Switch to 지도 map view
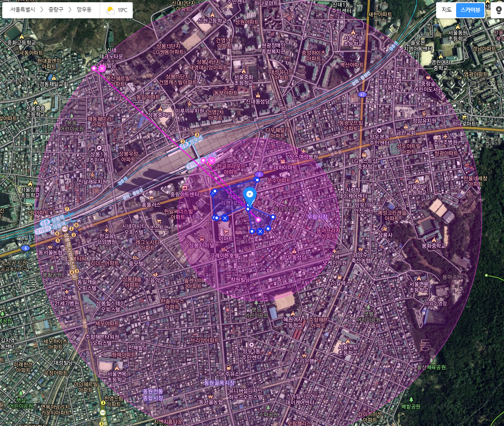The width and height of the screenshot is (504, 426). click(x=446, y=10)
